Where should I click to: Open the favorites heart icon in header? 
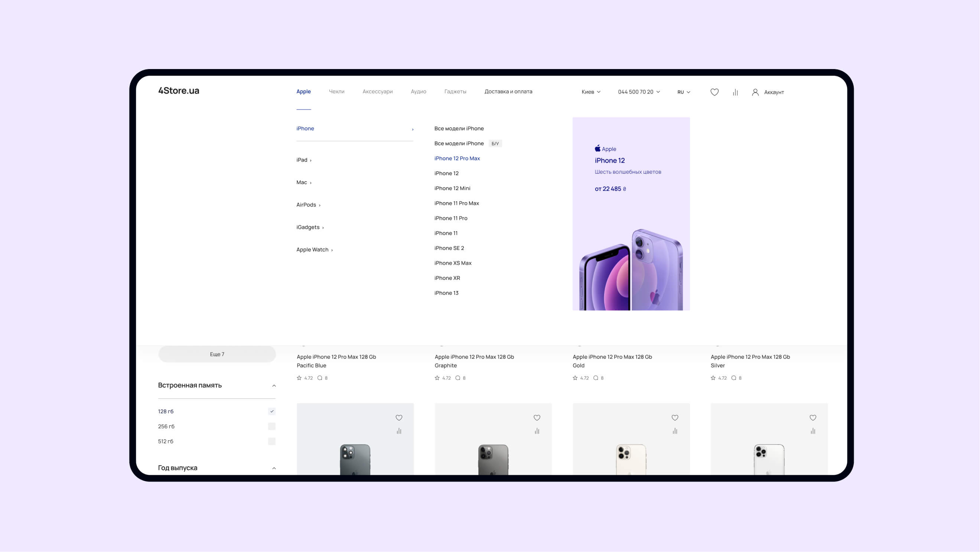(714, 92)
